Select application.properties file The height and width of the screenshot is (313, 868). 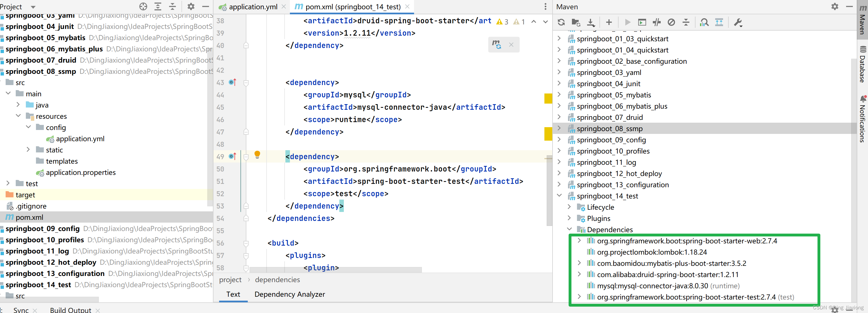[76, 172]
